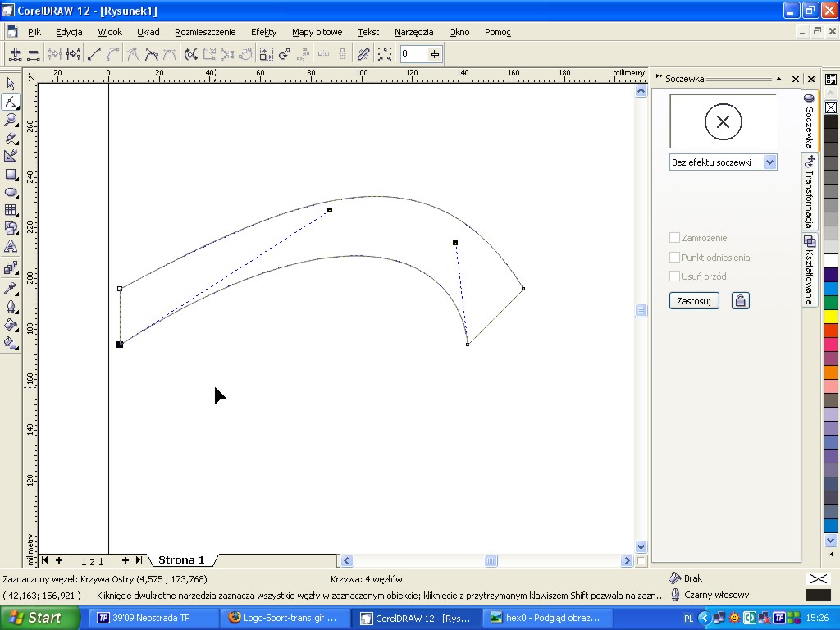
Task: Enable the Punkt odniesienia checkbox
Action: click(674, 258)
